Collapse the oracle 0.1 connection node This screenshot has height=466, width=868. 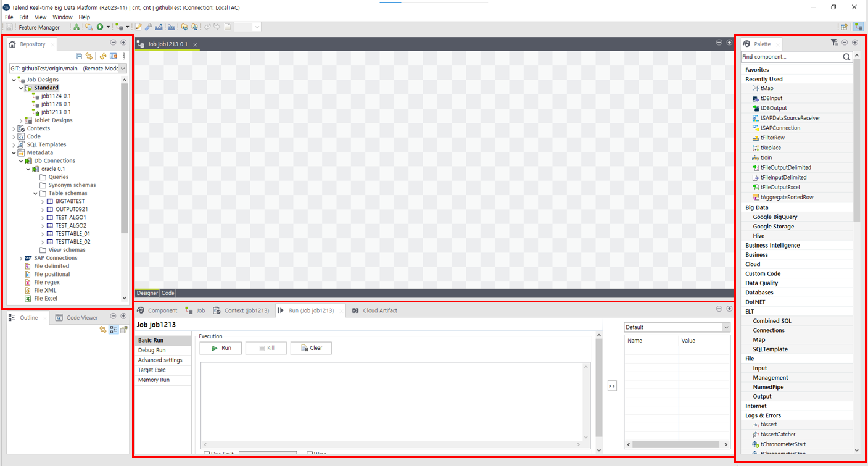click(x=28, y=169)
